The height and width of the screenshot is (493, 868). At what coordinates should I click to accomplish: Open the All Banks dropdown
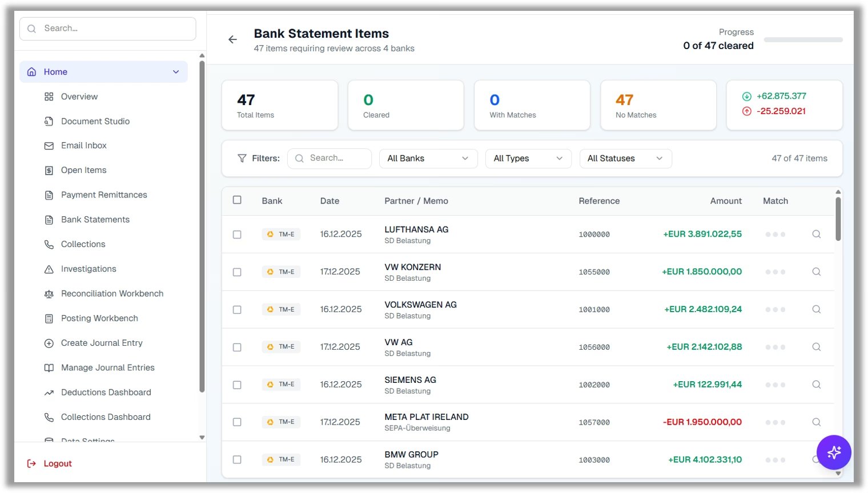(x=428, y=158)
